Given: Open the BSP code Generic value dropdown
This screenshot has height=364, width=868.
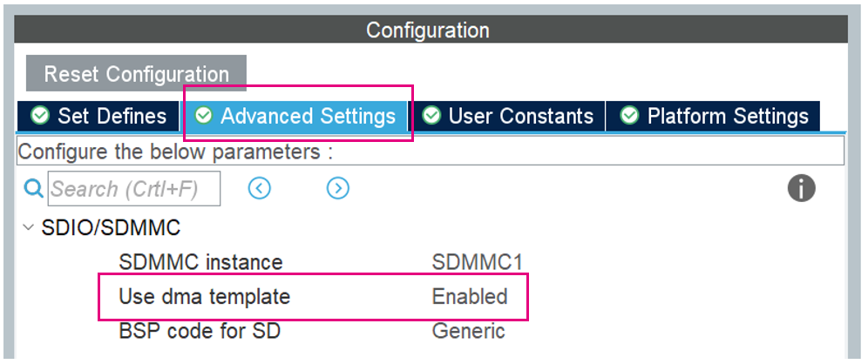Looking at the screenshot, I should point(468,332).
